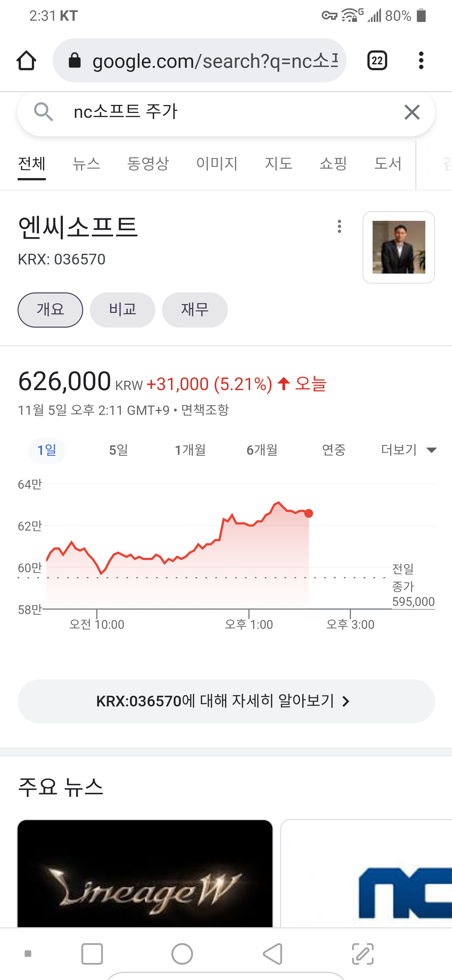452x980 pixels.
Task: Open the tab switcher showing 22 tabs
Action: pos(377,61)
